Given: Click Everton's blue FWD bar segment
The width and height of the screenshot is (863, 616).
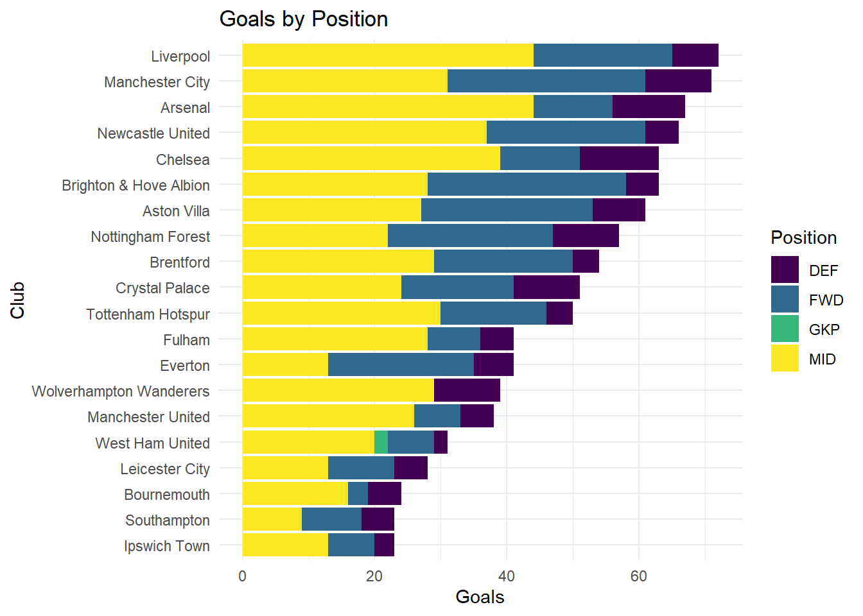Looking at the screenshot, I should click(x=401, y=365).
